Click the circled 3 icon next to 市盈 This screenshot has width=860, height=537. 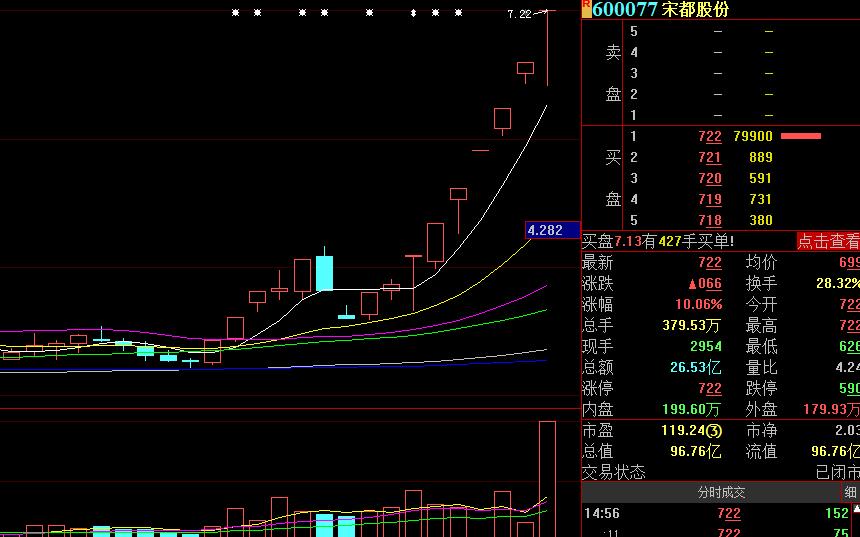pyautogui.click(x=714, y=431)
